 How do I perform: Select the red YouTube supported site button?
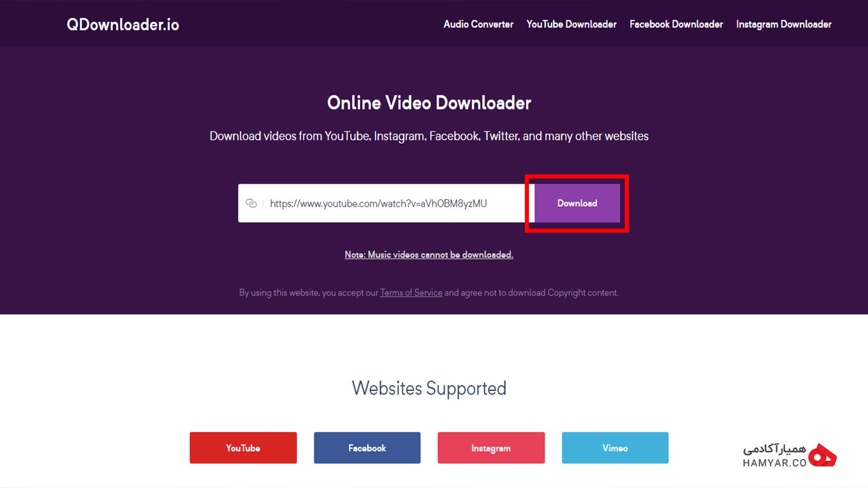[x=243, y=448]
